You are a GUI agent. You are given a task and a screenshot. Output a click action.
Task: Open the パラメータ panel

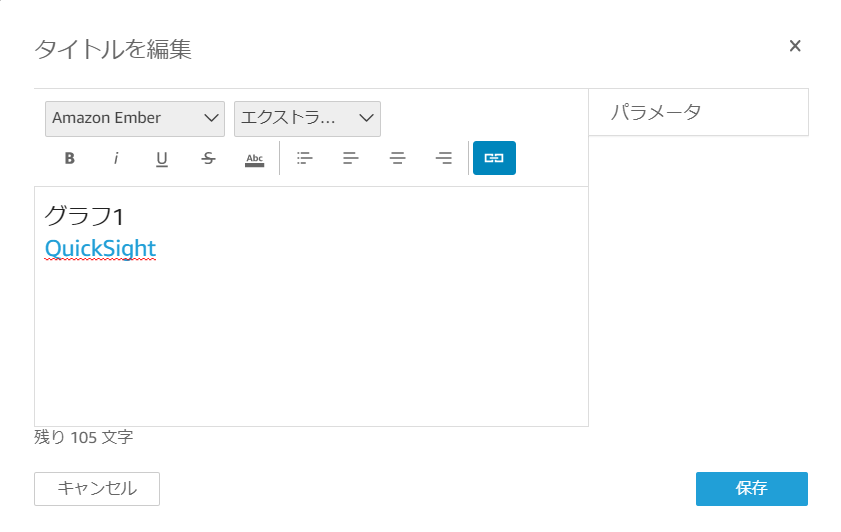pyautogui.click(x=698, y=112)
